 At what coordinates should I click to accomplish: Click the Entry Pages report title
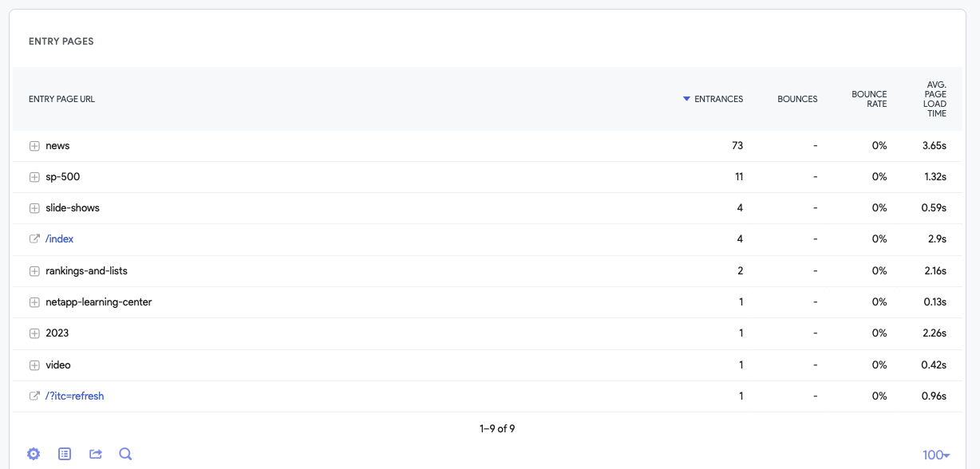click(61, 41)
